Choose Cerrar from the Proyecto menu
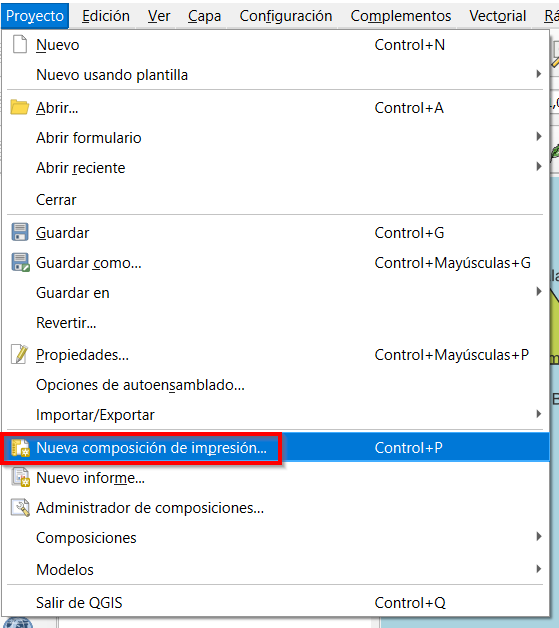Viewport: 559px width, 628px height. [275, 199]
